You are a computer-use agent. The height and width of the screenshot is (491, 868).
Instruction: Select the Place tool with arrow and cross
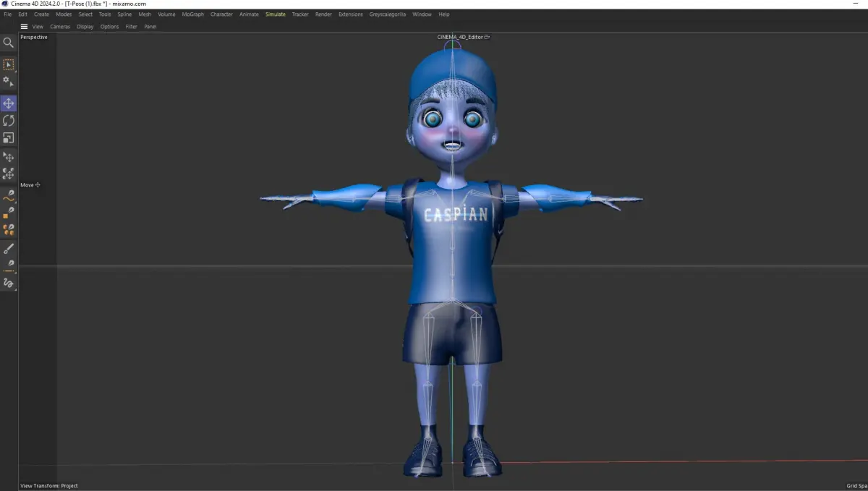9,157
